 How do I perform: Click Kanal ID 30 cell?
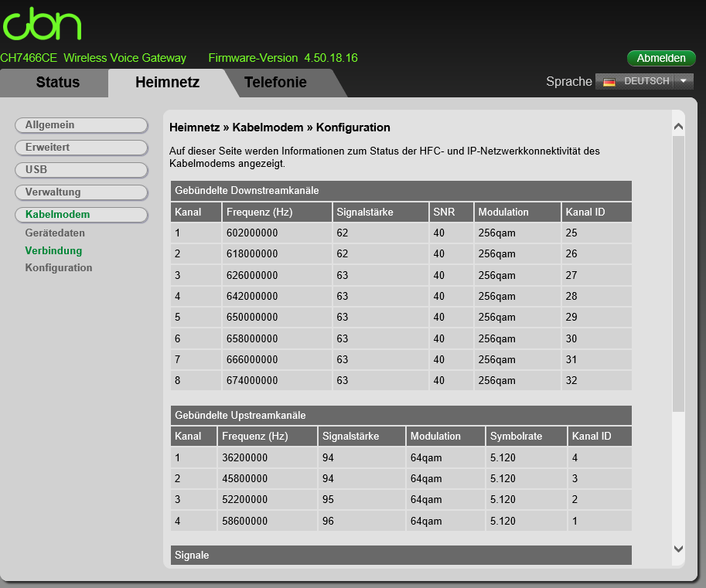(597, 338)
